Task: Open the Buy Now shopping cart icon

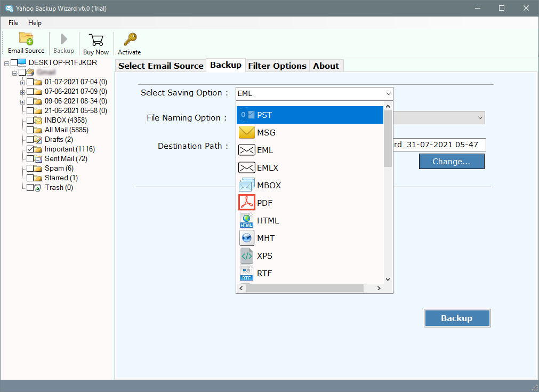Action: (96, 39)
